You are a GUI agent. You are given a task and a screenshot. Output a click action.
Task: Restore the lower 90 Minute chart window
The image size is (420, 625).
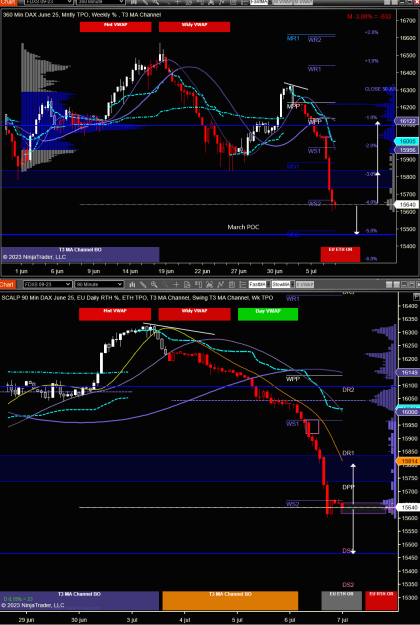point(411,284)
